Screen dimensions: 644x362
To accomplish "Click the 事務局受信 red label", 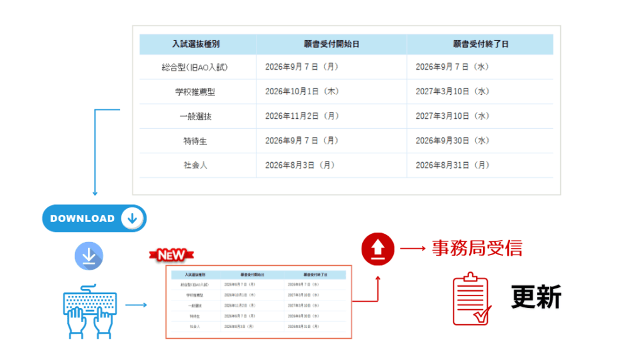I will click(x=478, y=248).
